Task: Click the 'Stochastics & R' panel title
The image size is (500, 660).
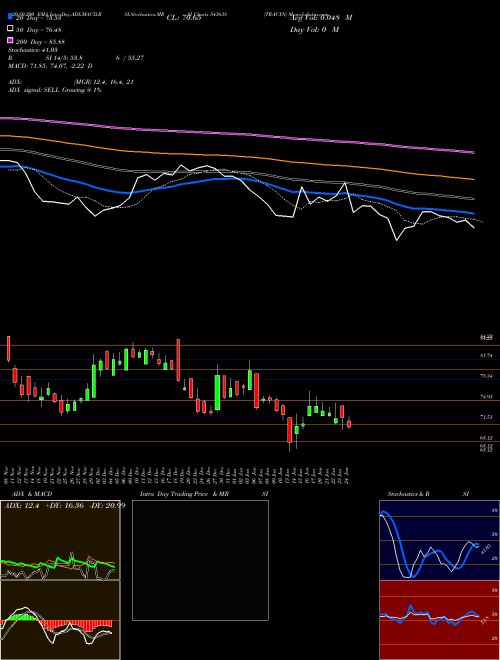Action: [408, 494]
